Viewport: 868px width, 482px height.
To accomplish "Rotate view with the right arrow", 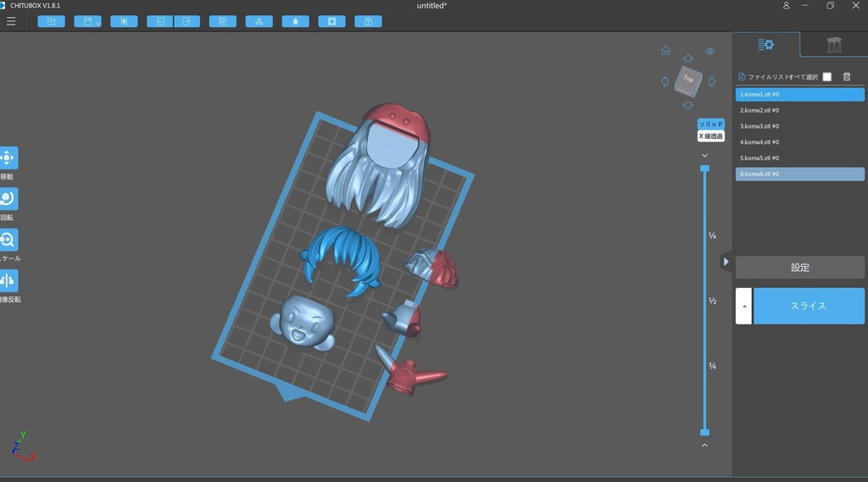I will pos(712,81).
